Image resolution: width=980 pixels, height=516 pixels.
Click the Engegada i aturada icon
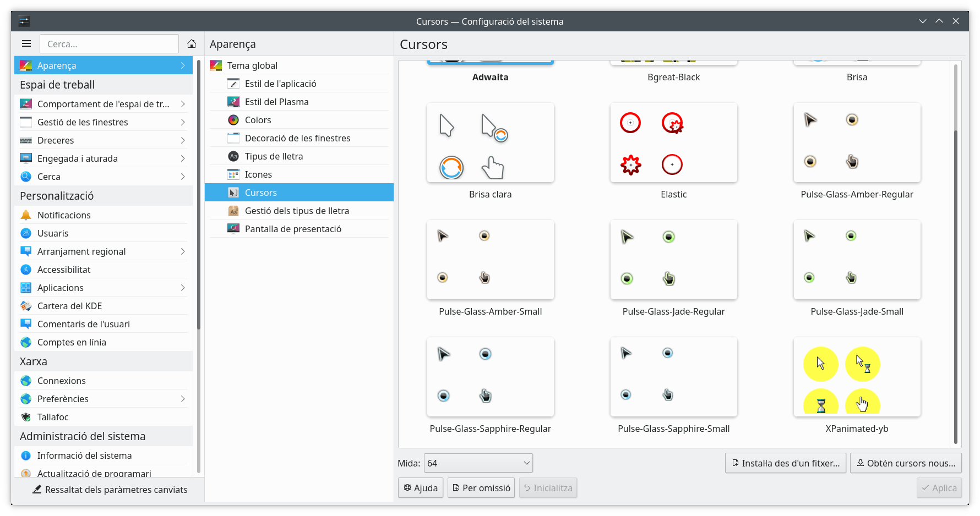[26, 158]
